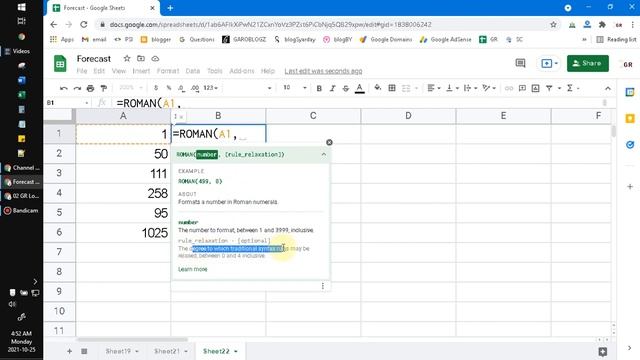Open the Add-ons menu

tap(242, 71)
